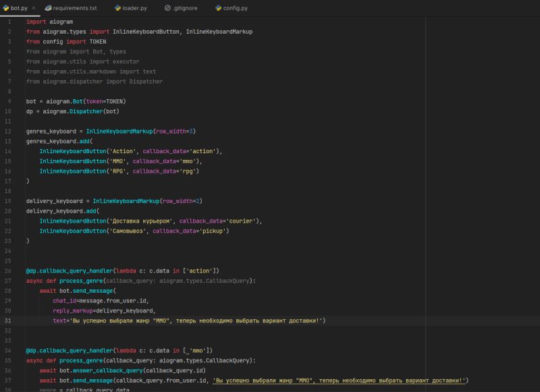This screenshot has height=392, width=540.
Task: Click the text file icon on requirements.txt tab
Action: pyautogui.click(x=48, y=8)
